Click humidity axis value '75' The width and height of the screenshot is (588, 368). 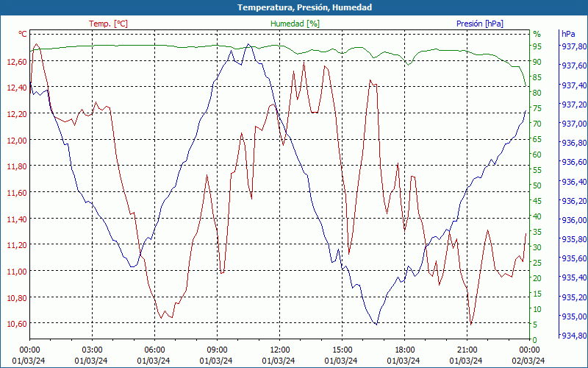537,108
